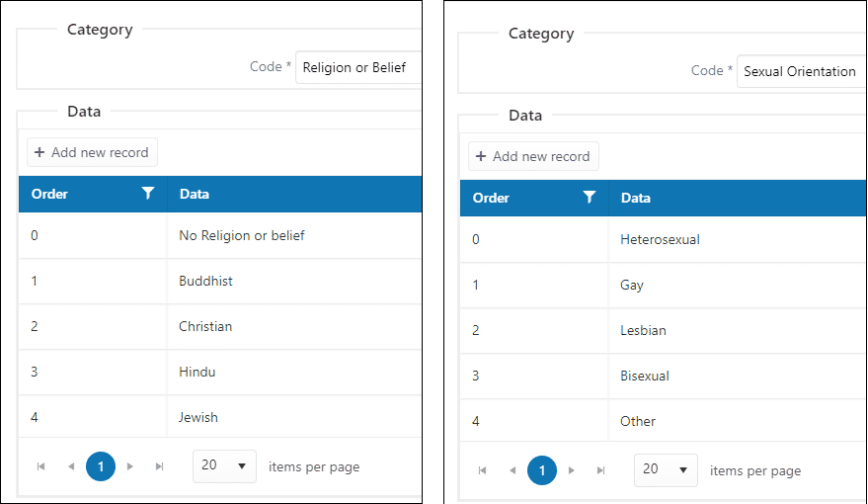Select the Buddhist row in the data grid

(220, 281)
